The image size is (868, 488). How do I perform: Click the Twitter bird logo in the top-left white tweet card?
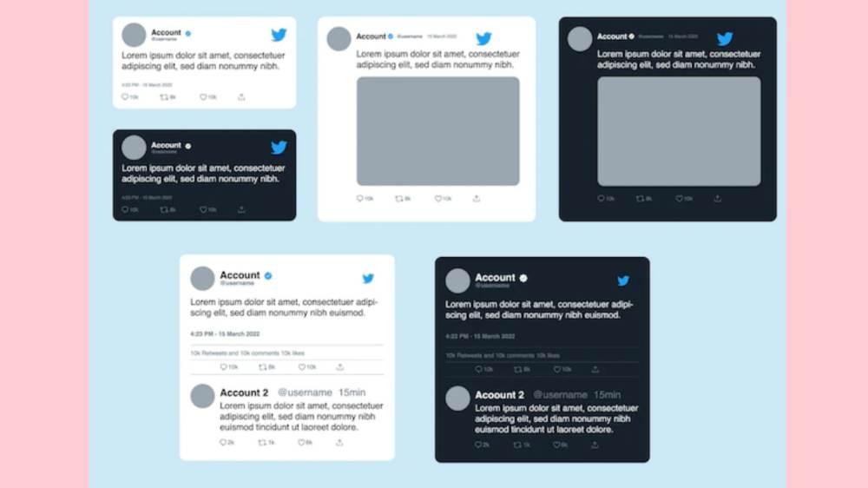279,35
